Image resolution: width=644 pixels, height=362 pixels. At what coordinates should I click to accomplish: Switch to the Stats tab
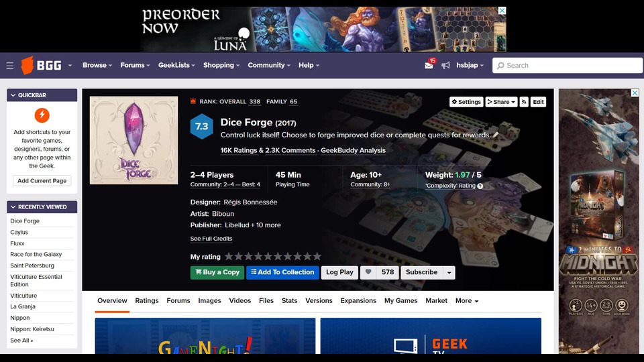289,301
